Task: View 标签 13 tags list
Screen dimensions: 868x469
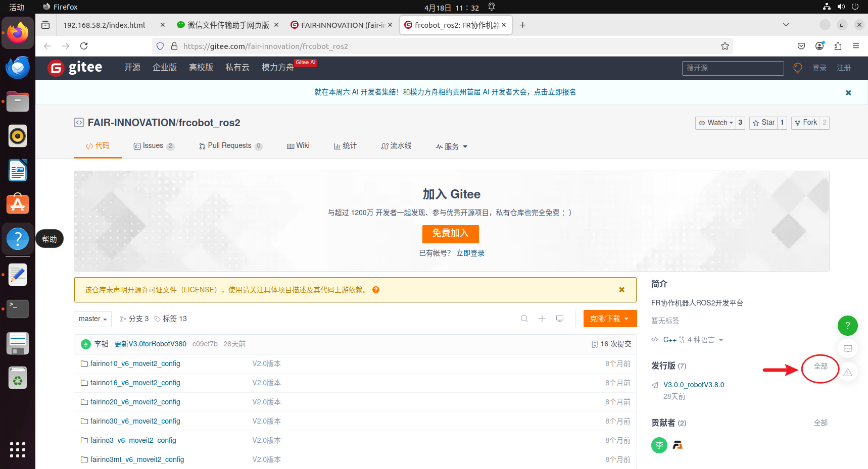Action: point(171,319)
